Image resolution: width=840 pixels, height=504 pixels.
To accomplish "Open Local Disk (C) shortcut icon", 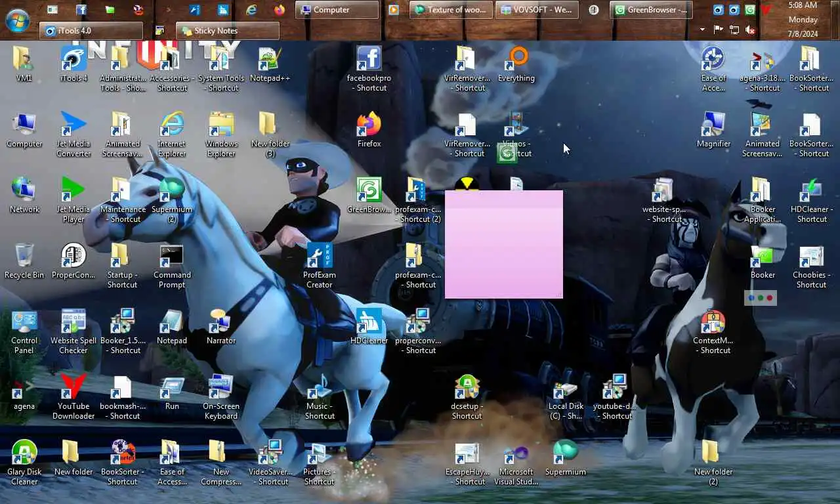I will coord(566,397).
